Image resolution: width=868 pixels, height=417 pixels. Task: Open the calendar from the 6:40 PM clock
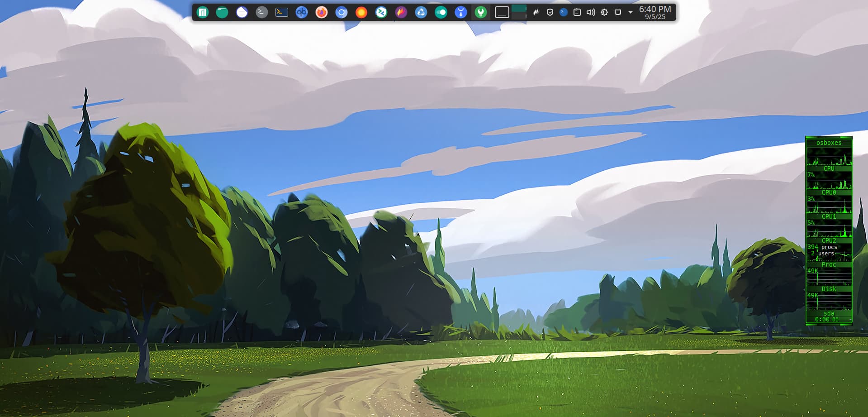click(655, 12)
